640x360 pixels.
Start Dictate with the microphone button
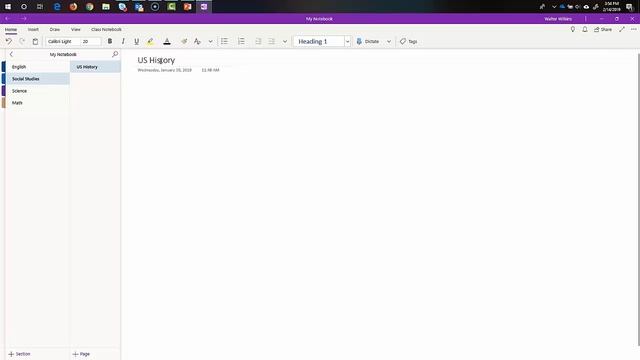point(368,41)
